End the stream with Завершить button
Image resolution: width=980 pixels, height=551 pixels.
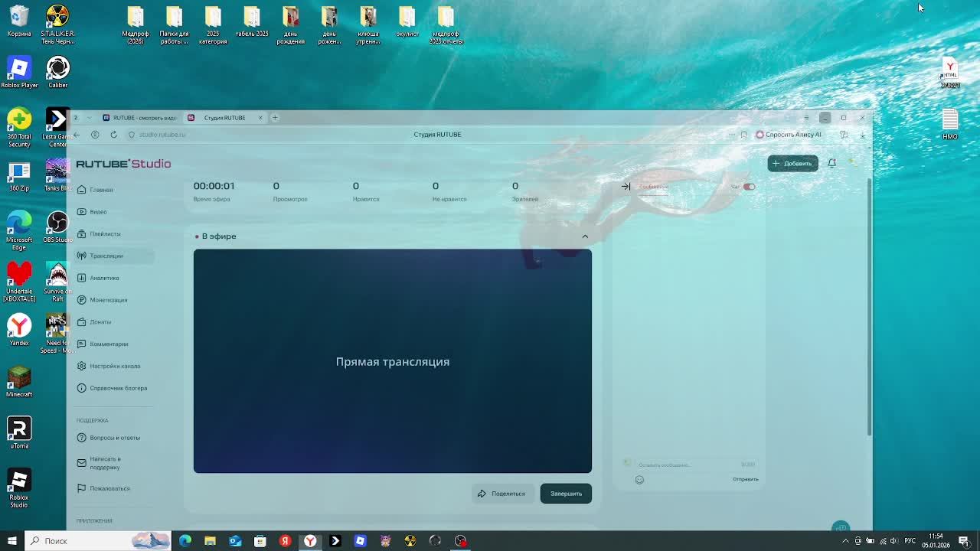[x=566, y=494]
